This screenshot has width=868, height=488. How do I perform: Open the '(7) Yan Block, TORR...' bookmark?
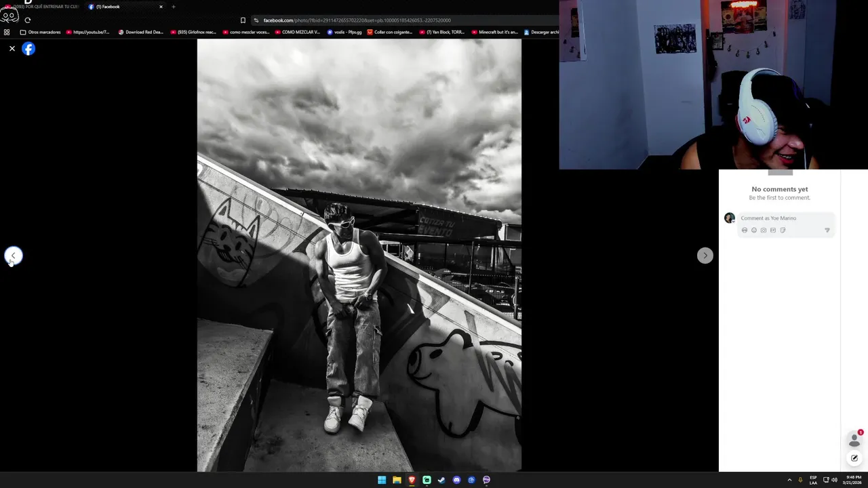tap(442, 32)
